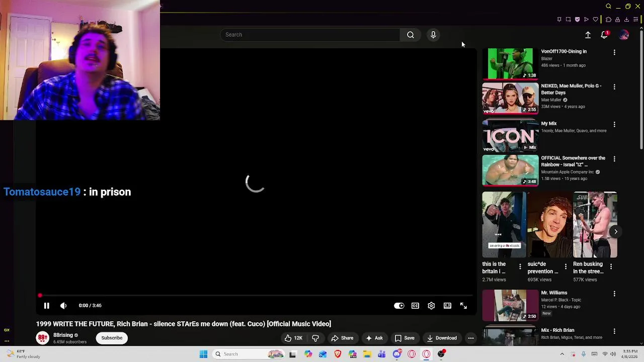Open the YouTube account avatar menu
Image resolution: width=644 pixels, height=362 pixels.
624,35
